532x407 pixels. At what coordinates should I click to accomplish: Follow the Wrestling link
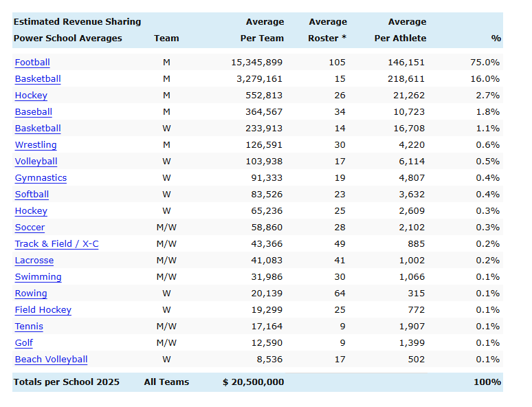pyautogui.click(x=36, y=145)
